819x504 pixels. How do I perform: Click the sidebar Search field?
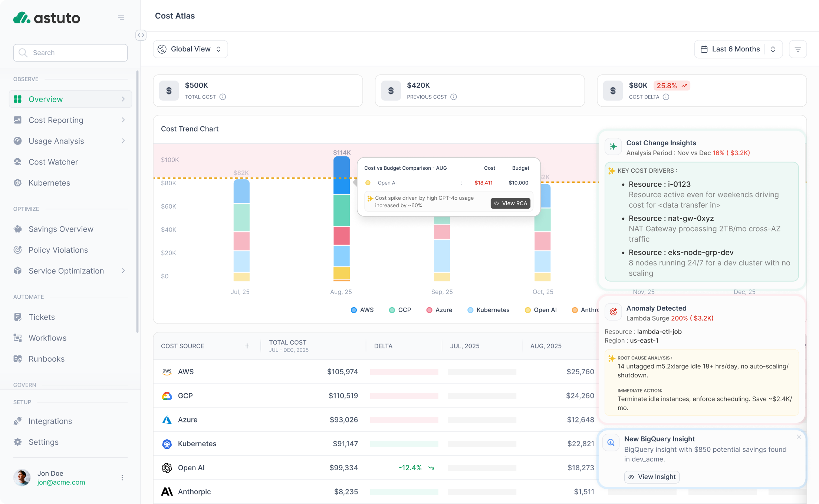pos(70,53)
